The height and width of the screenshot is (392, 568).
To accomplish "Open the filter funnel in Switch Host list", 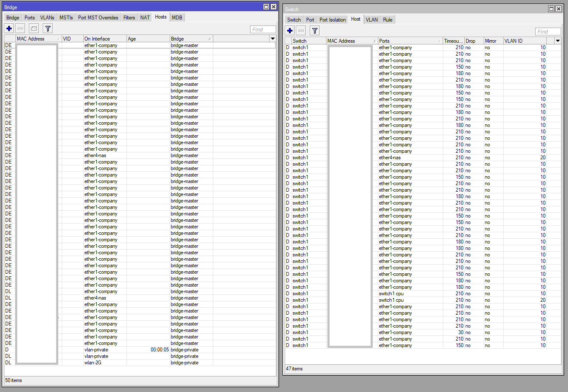I will pyautogui.click(x=314, y=31).
